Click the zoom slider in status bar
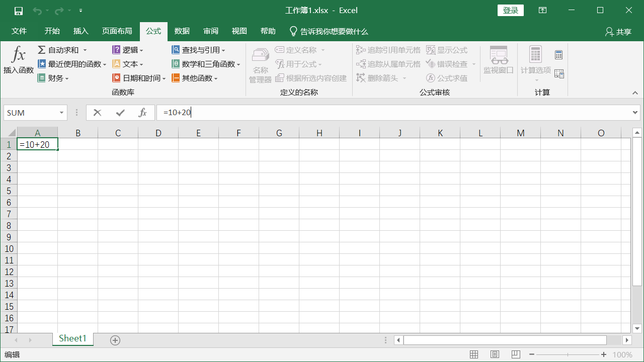This screenshot has height=362, width=644. (568, 354)
